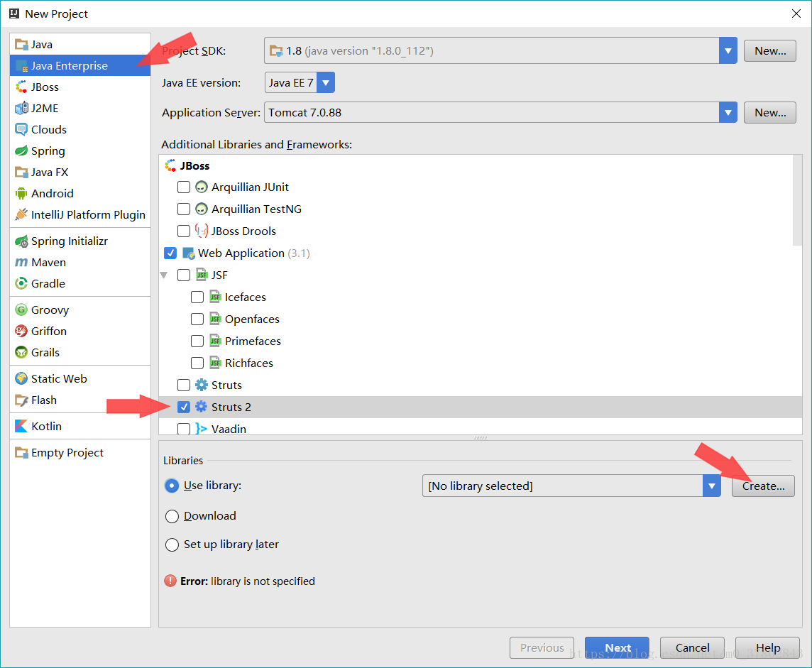Open the Application Server dropdown
This screenshot has width=812, height=668.
click(728, 112)
